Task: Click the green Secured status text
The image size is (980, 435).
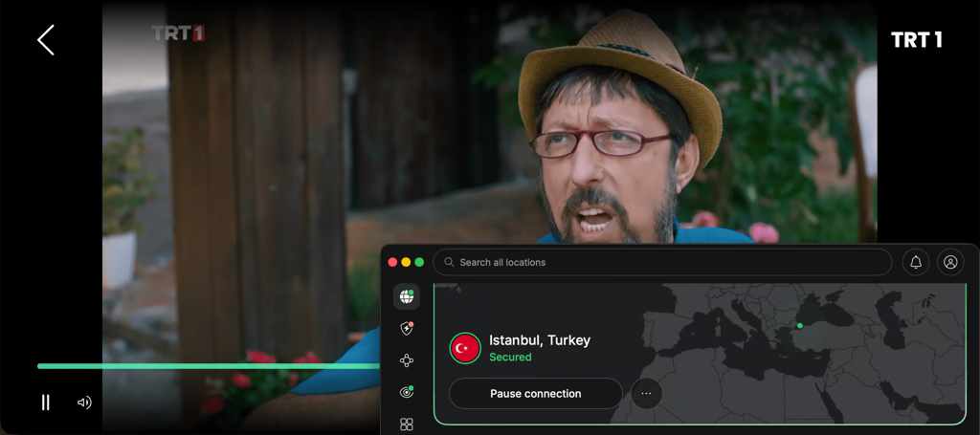Action: click(x=510, y=357)
